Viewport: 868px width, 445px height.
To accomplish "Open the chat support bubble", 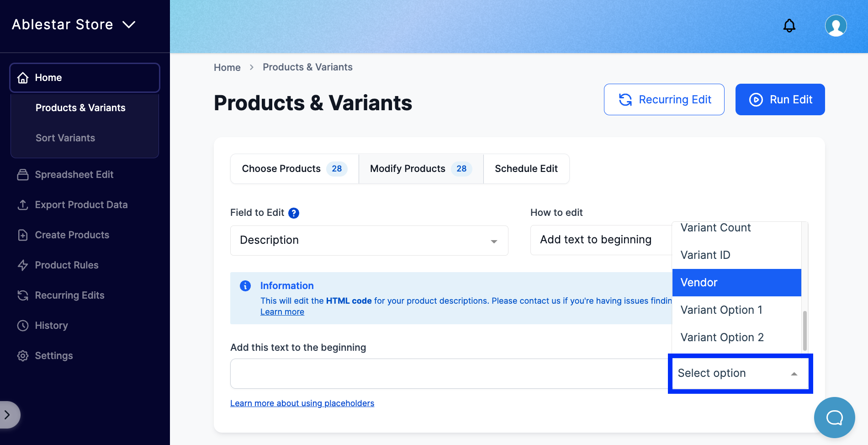I will (834, 417).
